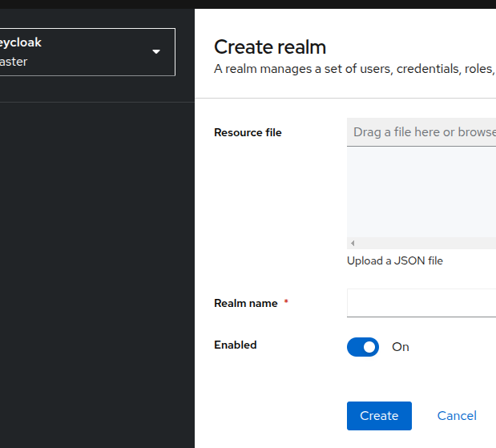Image resolution: width=496 pixels, height=448 pixels.
Task: Click the red required asterisk by Realm name
Action: pos(286,303)
